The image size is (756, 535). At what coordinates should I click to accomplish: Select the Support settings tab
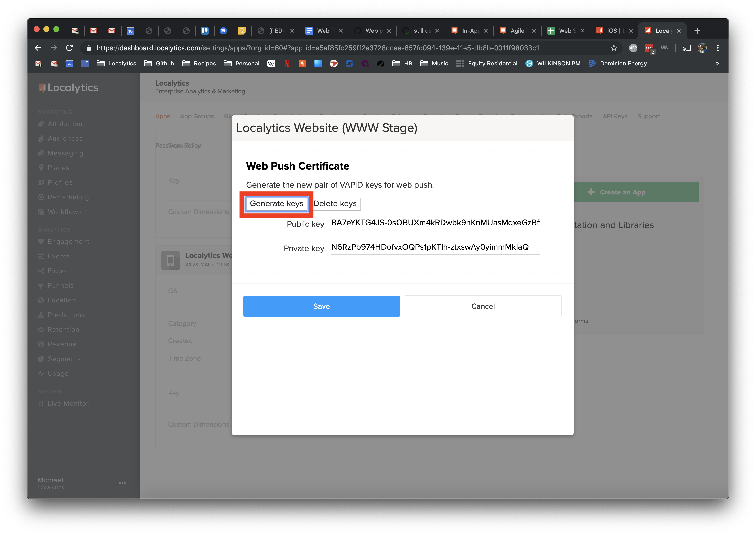(x=648, y=116)
